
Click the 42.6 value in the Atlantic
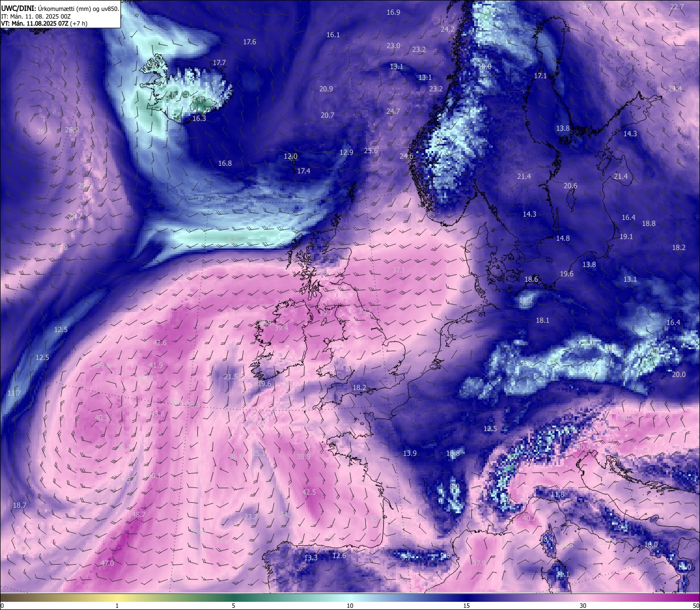(x=160, y=342)
